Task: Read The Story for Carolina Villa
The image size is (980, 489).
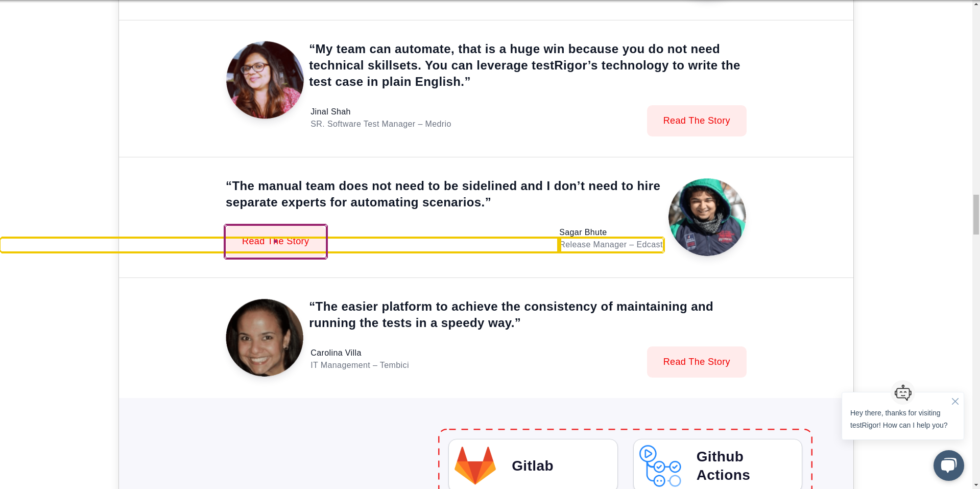Action: coord(696,362)
